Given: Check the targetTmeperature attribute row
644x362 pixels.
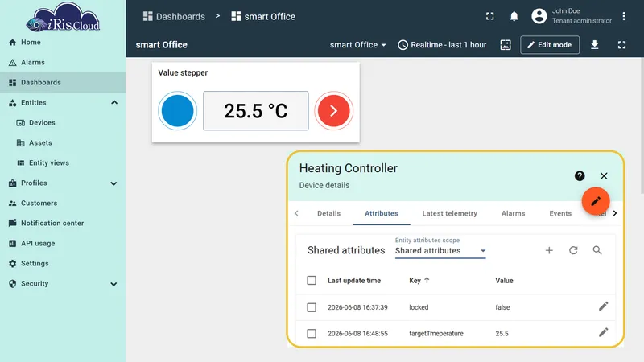Looking at the screenshot, I should [x=312, y=334].
